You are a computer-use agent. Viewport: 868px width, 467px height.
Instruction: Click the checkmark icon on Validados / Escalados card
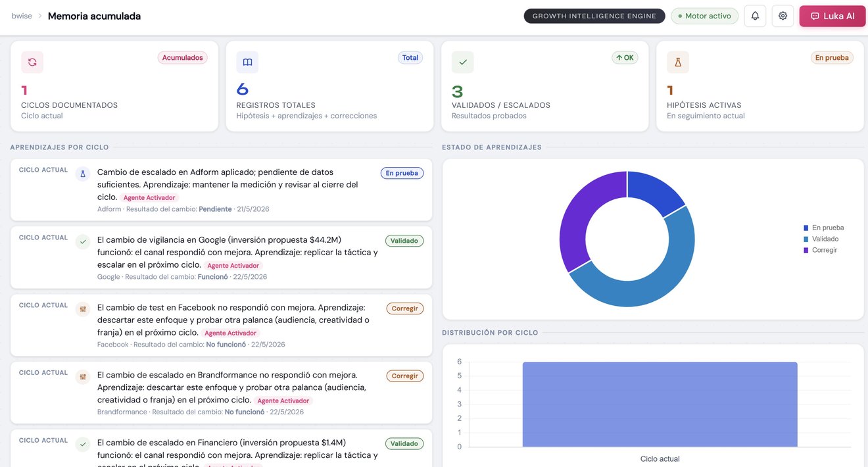tap(463, 62)
